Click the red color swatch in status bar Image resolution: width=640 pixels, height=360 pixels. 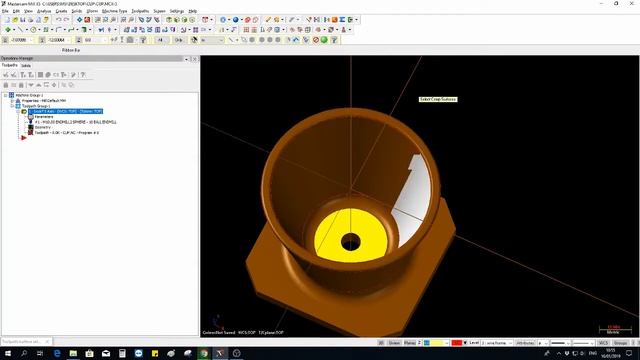pyautogui.click(x=456, y=343)
